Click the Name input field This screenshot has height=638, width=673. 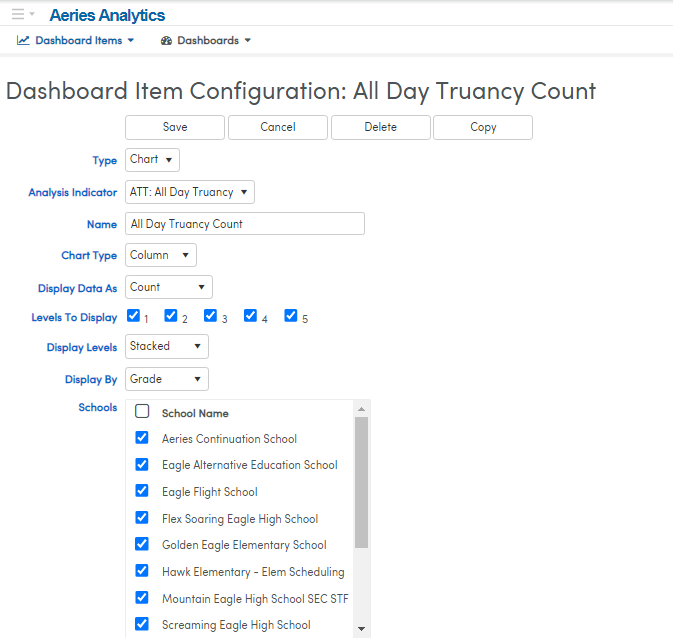tap(245, 224)
